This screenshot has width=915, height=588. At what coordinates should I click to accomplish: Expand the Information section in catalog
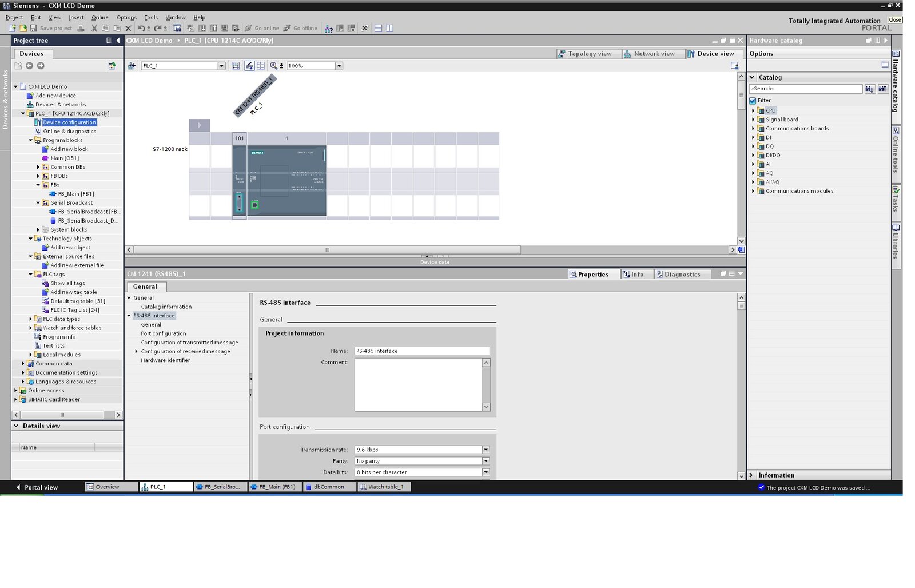[752, 475]
